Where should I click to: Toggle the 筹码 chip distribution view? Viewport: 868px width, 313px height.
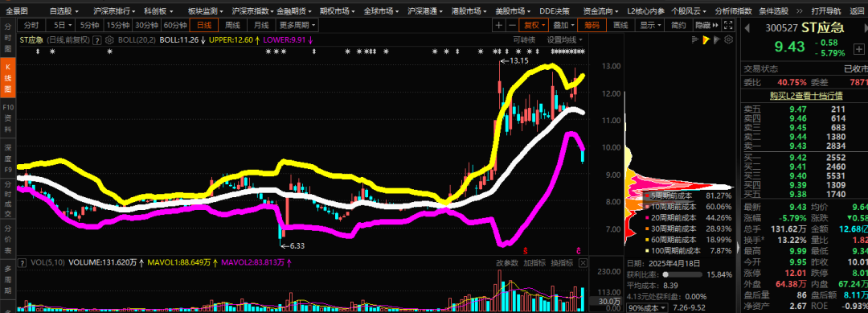tap(592, 25)
